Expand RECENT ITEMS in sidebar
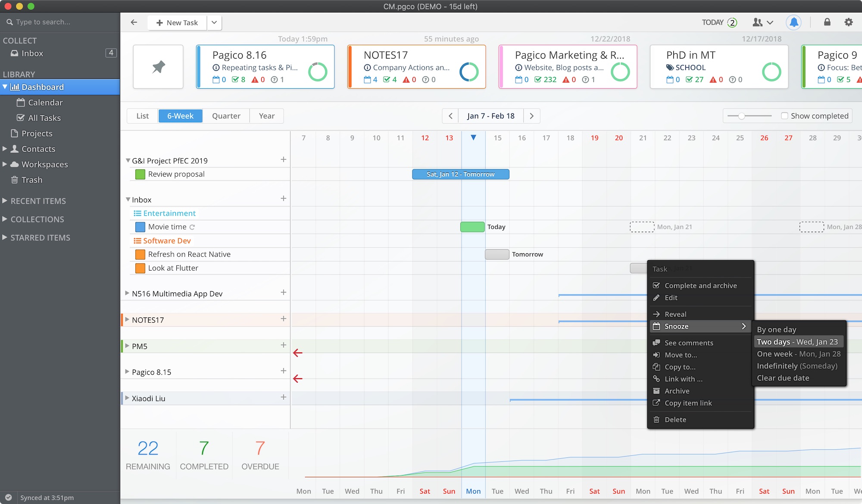The height and width of the screenshot is (504, 862). [5, 201]
